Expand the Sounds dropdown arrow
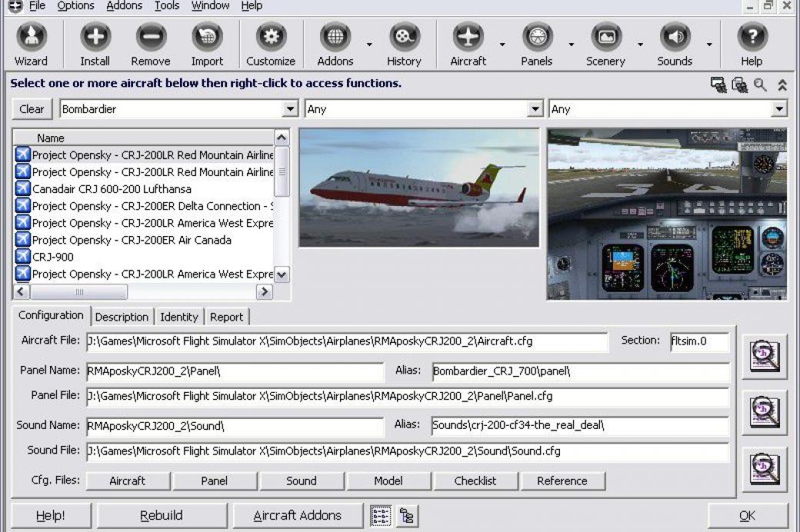The width and height of the screenshot is (800, 532). pyautogui.click(x=709, y=45)
